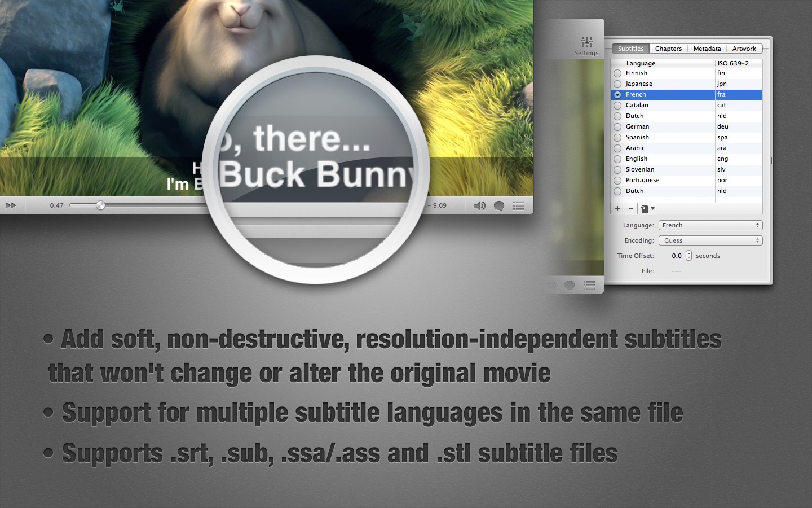
Task: Open the Artwork tab
Action: point(744,49)
